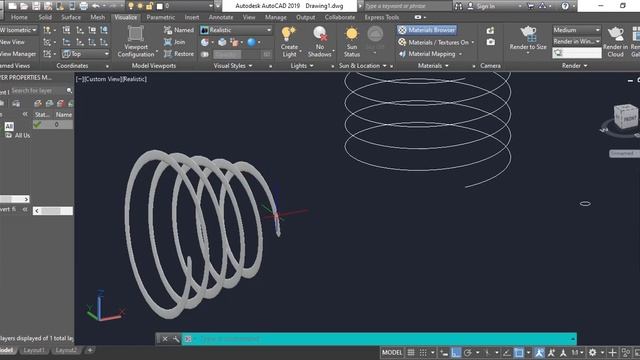Expand the Lights panel
This screenshot has height=360, width=640.
[x=302, y=66]
